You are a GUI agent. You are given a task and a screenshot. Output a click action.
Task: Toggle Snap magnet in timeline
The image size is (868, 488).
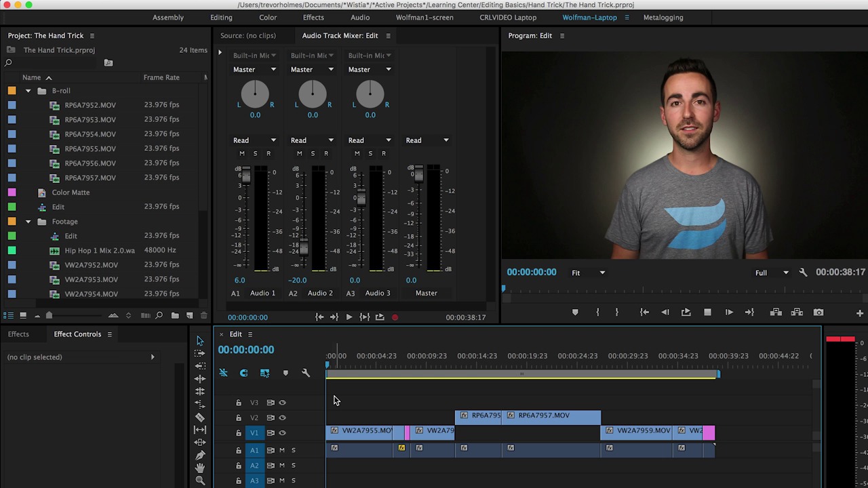click(x=243, y=373)
